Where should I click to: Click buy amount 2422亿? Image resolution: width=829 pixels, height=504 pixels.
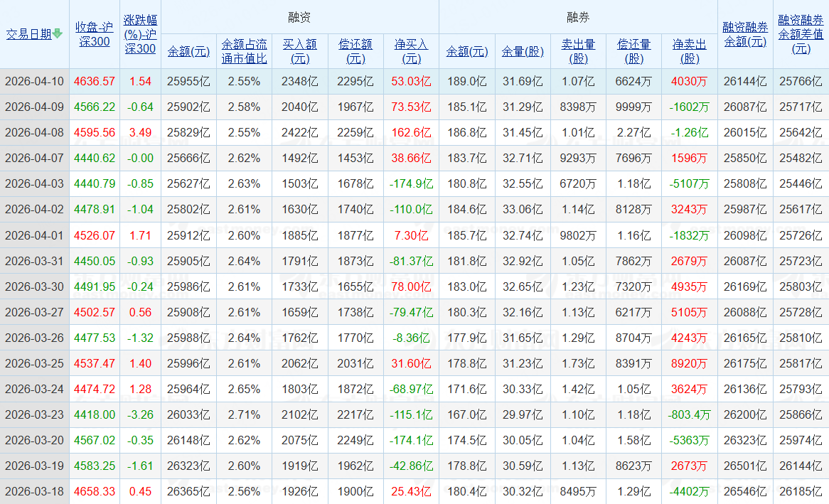coord(300,132)
